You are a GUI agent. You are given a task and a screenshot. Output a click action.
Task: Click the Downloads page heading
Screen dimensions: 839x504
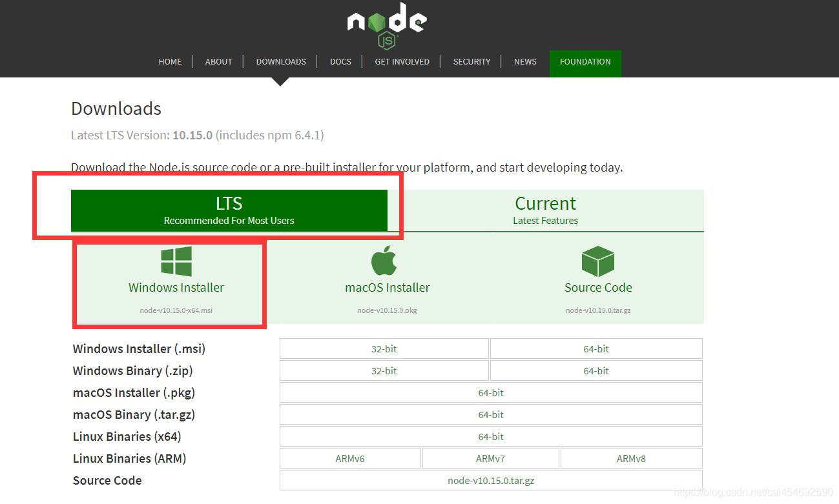pyautogui.click(x=116, y=108)
